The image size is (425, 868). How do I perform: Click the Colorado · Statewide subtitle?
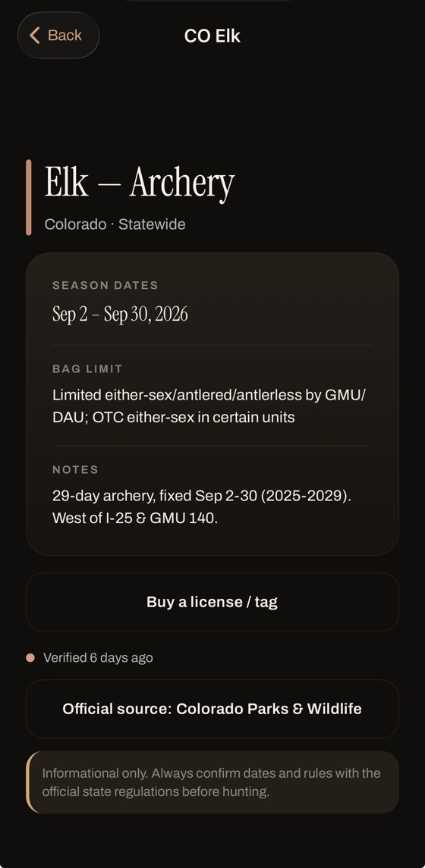(115, 224)
